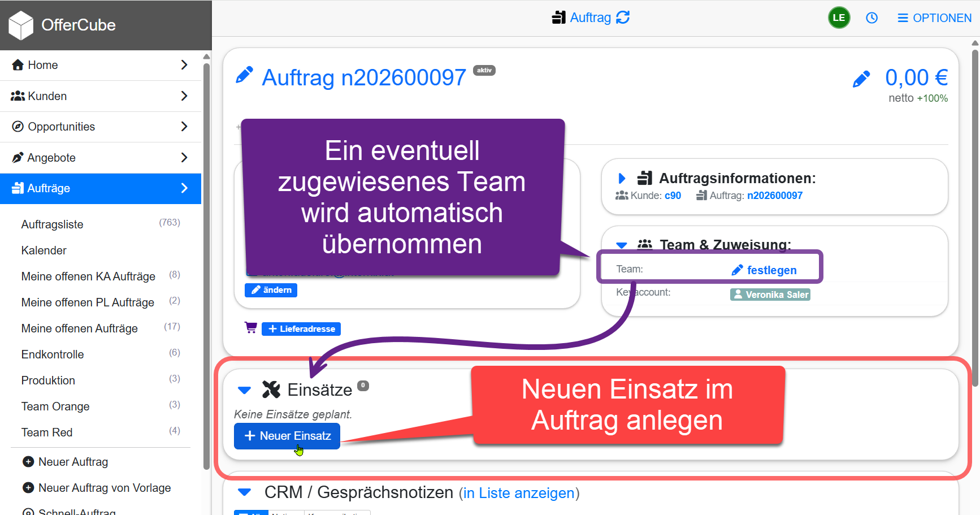Open the LE user avatar
The image size is (980, 515).
coord(839,18)
